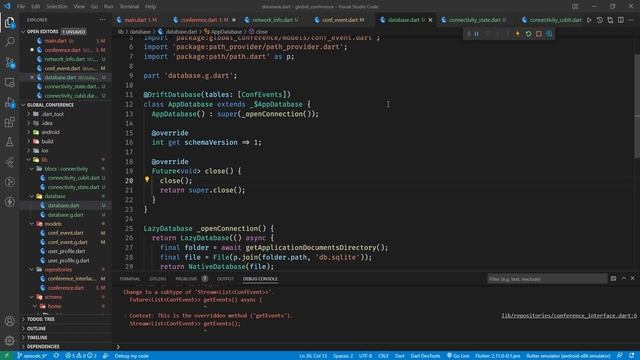
Task: Open the conference_interface.dart link in console
Action: click(x=569, y=316)
